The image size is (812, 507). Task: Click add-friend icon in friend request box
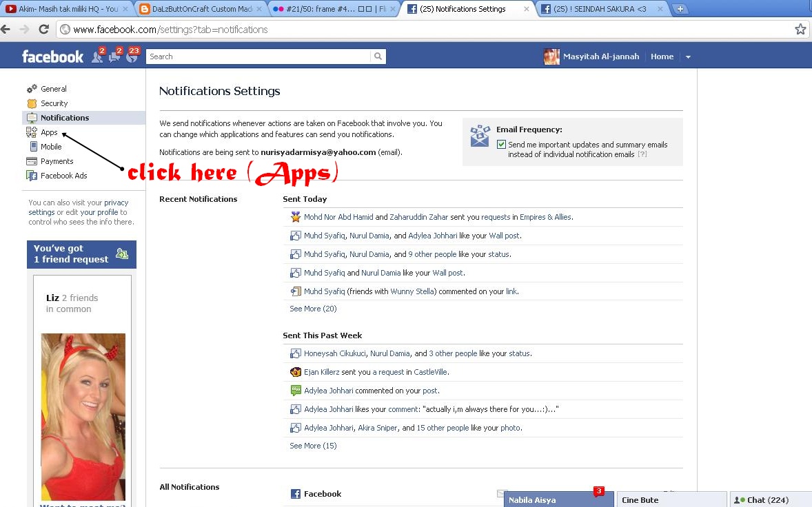(x=122, y=253)
